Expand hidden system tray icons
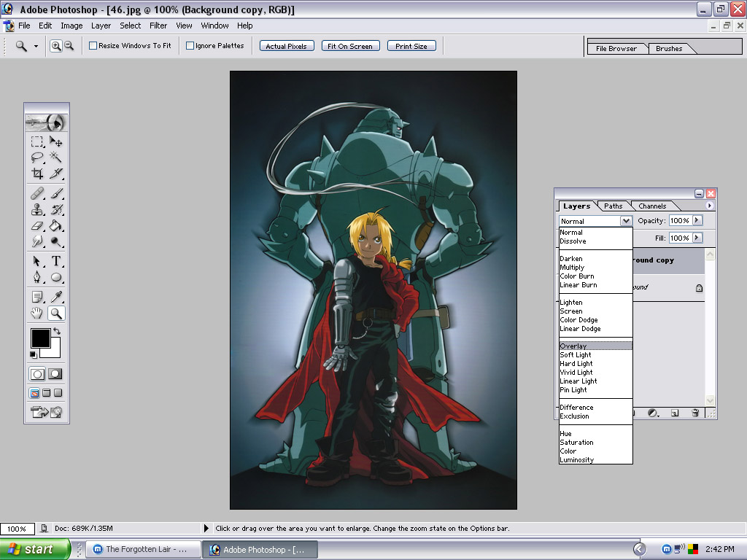This screenshot has width=747, height=560. (x=640, y=549)
